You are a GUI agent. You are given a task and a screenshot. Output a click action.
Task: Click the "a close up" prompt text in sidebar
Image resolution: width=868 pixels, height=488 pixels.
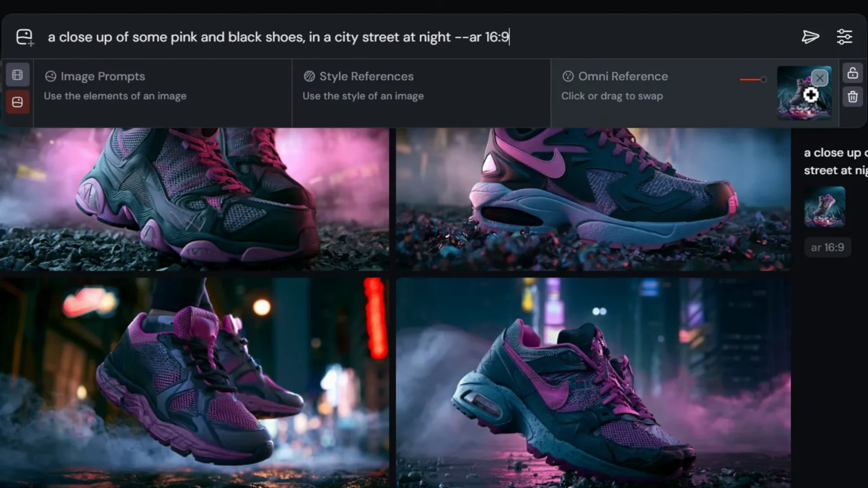pyautogui.click(x=836, y=162)
